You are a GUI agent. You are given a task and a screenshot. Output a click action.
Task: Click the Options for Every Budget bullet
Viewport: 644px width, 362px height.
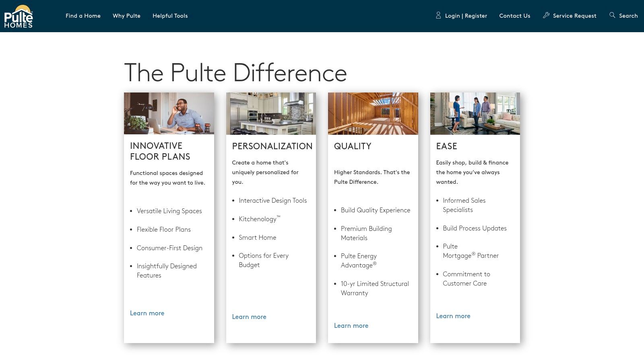coord(264,260)
